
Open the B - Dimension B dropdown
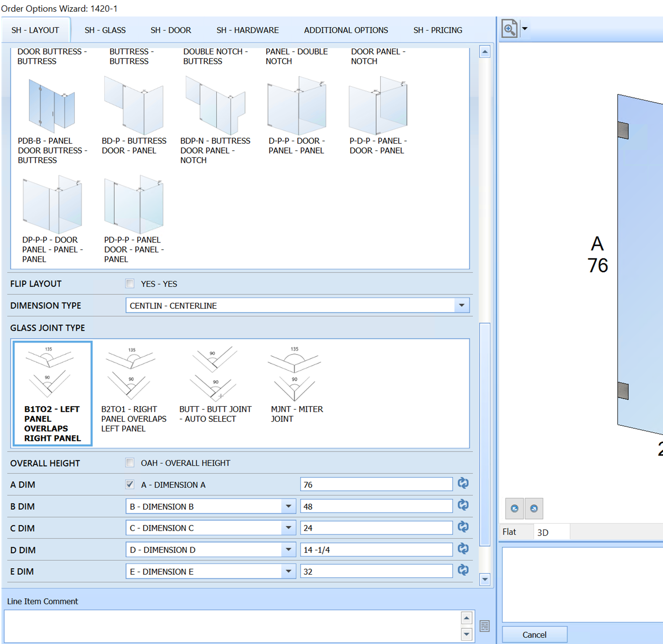tap(288, 506)
